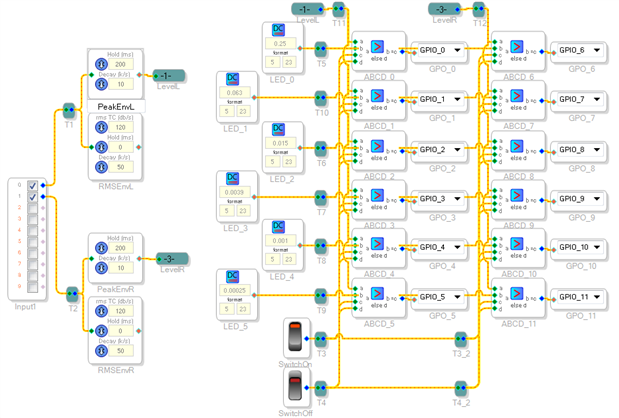Select the comparator icon in ABCD_1

point(377,96)
